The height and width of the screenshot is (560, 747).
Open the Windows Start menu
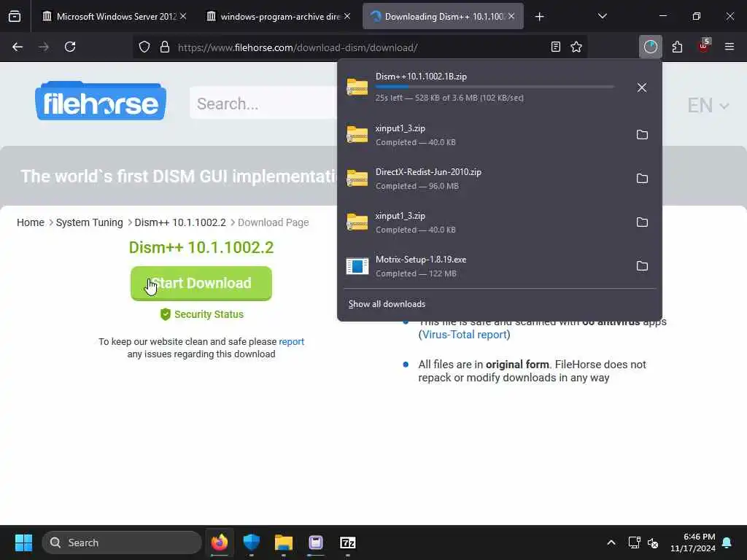(23, 542)
